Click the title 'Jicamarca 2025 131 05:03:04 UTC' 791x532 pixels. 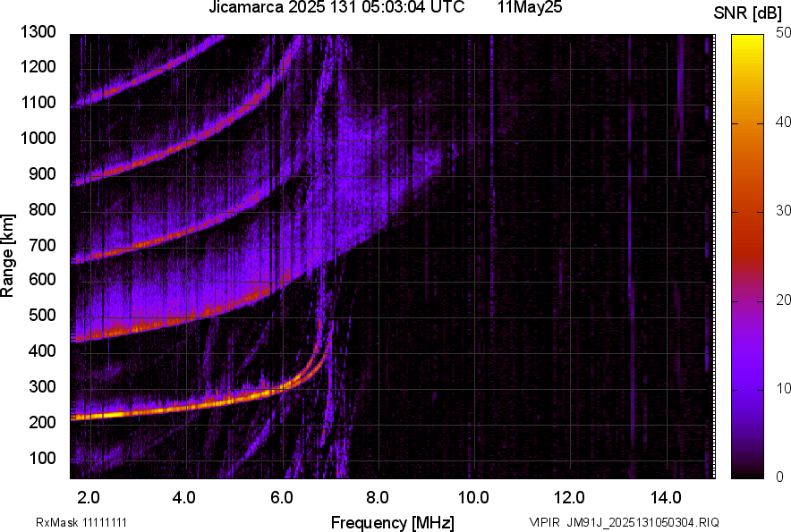[x=336, y=7]
